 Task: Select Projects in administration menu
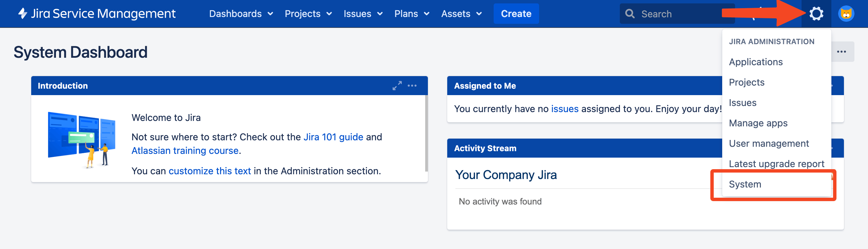[776, 82]
